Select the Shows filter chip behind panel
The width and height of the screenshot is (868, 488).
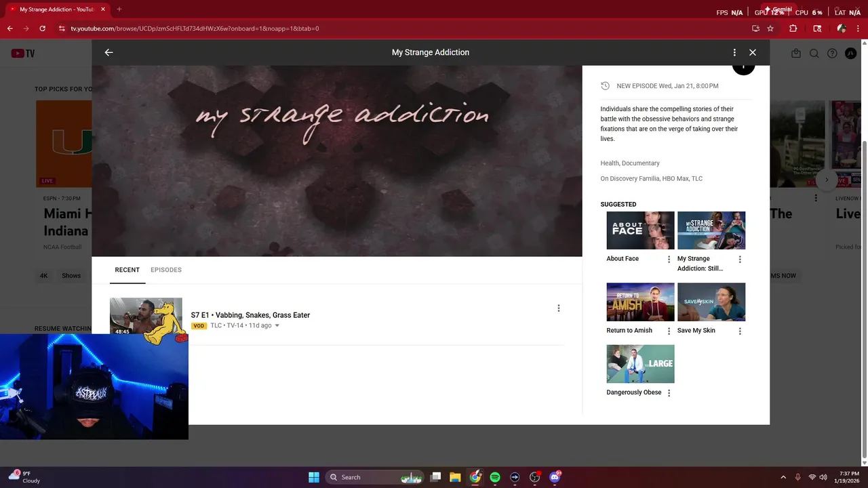71,276
